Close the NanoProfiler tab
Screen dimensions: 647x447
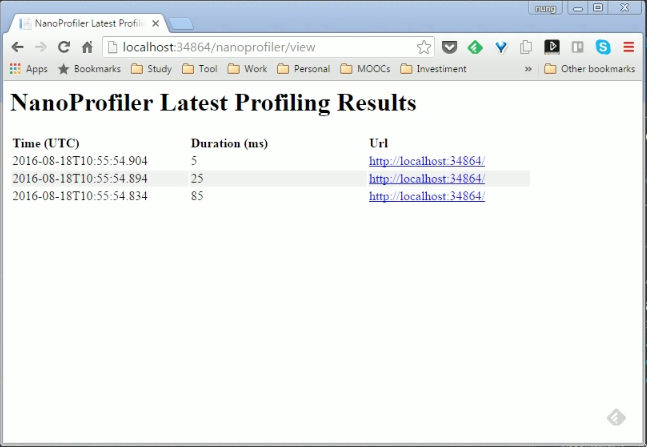coord(156,24)
